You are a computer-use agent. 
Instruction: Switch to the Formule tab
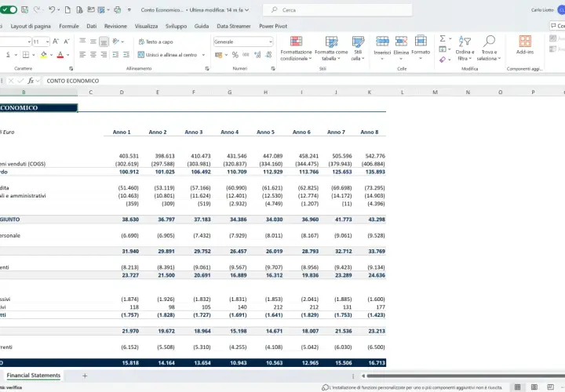tap(69, 26)
